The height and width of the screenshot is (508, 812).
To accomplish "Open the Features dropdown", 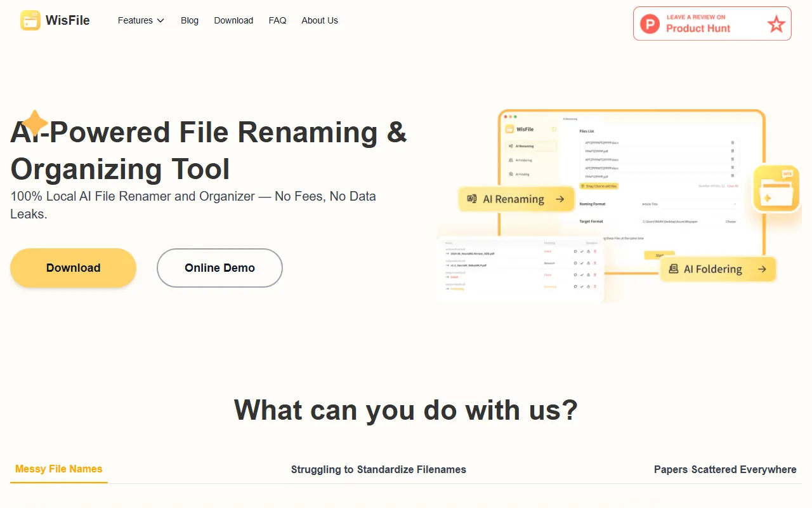I will (x=140, y=20).
